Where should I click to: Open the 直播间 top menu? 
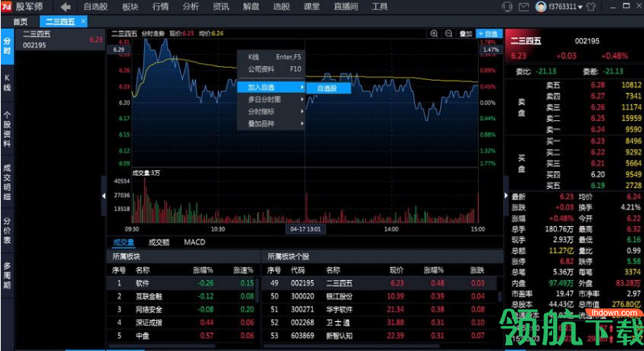tap(346, 6)
